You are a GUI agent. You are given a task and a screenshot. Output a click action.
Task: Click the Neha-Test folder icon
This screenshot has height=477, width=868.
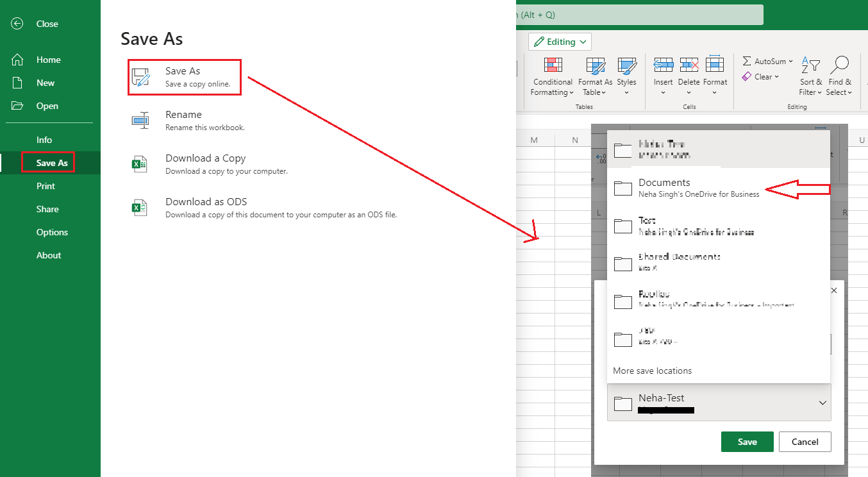coord(622,403)
